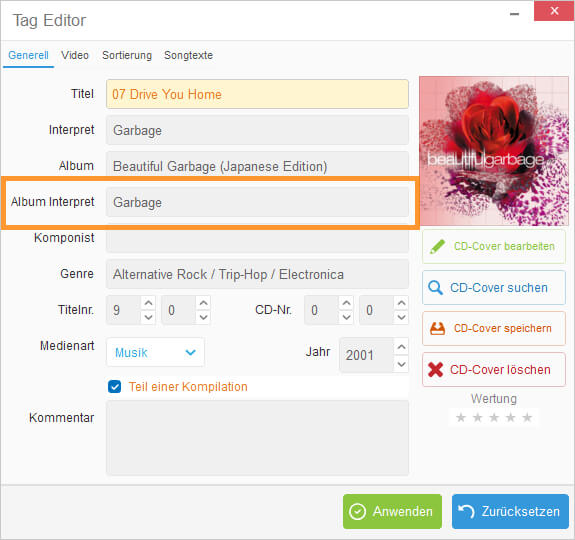Set Wertung to five stars
The image size is (575, 540).
pyautogui.click(x=527, y=417)
